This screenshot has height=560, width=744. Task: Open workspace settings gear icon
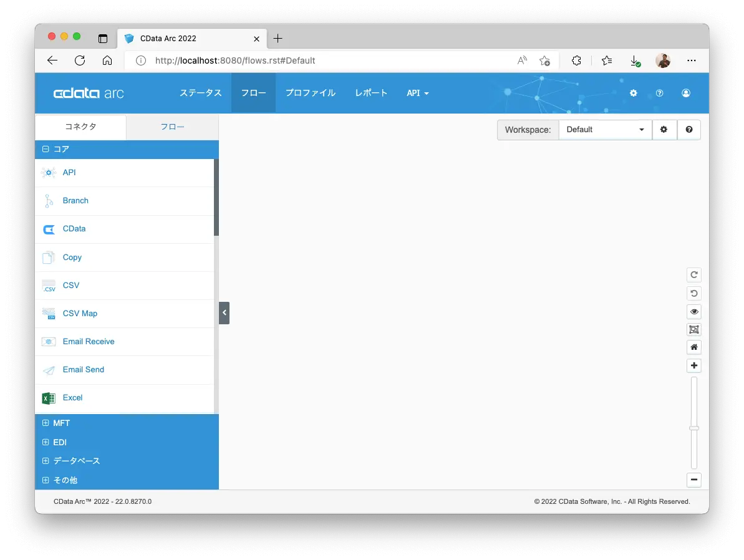(664, 130)
